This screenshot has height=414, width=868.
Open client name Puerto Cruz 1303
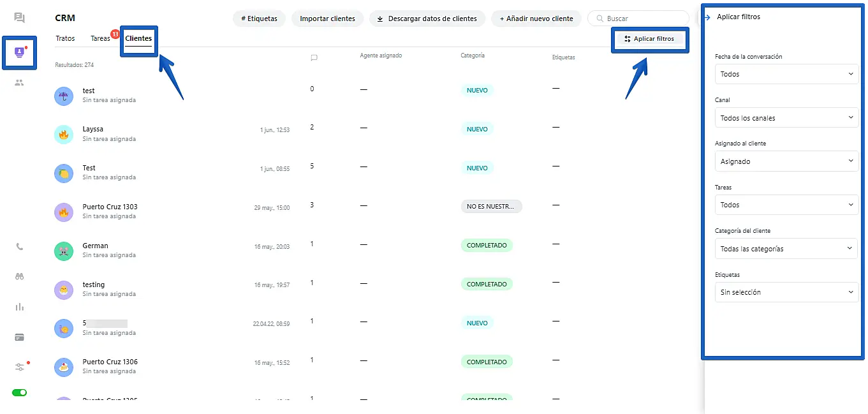(110, 207)
